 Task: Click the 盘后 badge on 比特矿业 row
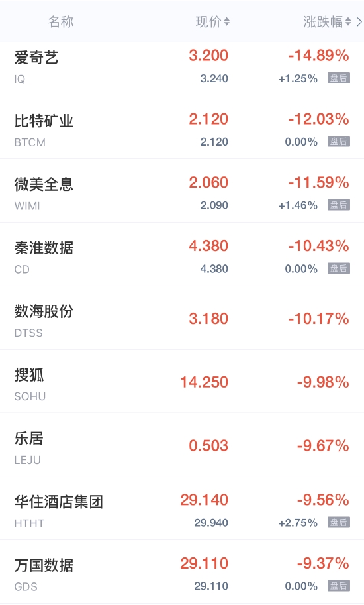pos(339,142)
